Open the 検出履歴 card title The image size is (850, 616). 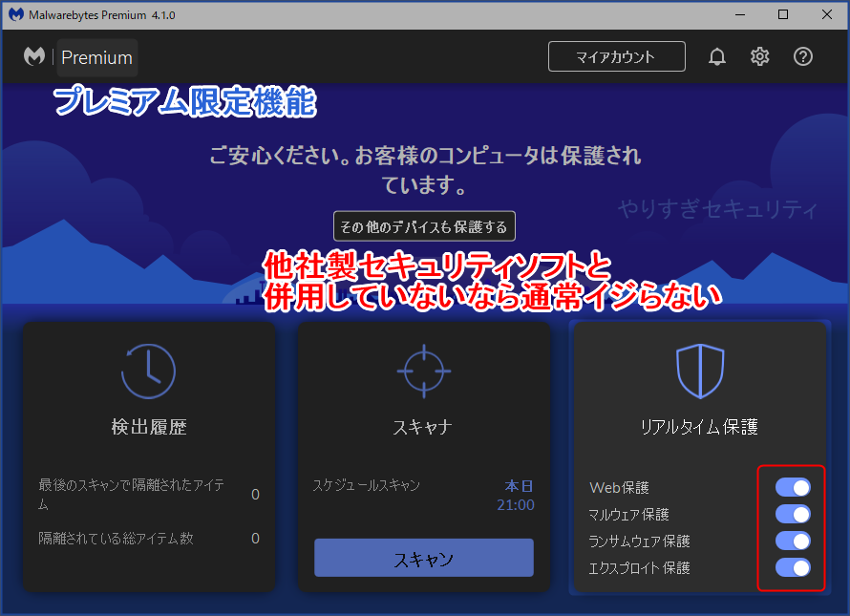tap(149, 427)
